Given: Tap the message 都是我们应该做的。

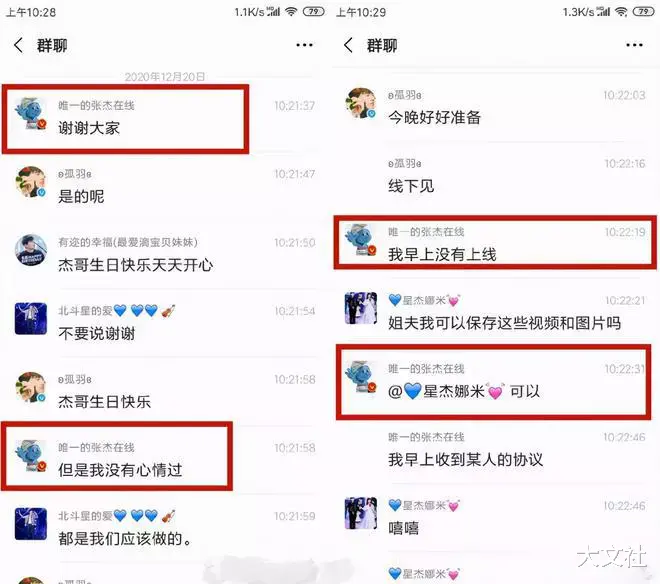Looking at the screenshot, I should [125, 539].
